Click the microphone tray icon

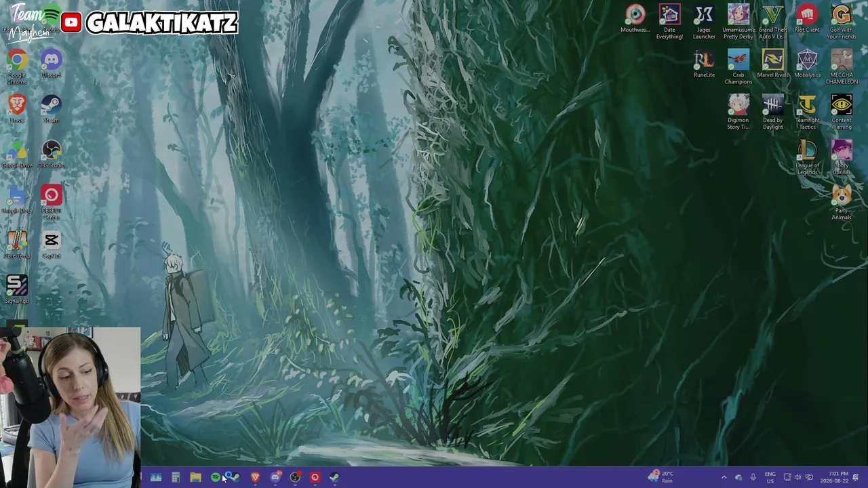753,477
